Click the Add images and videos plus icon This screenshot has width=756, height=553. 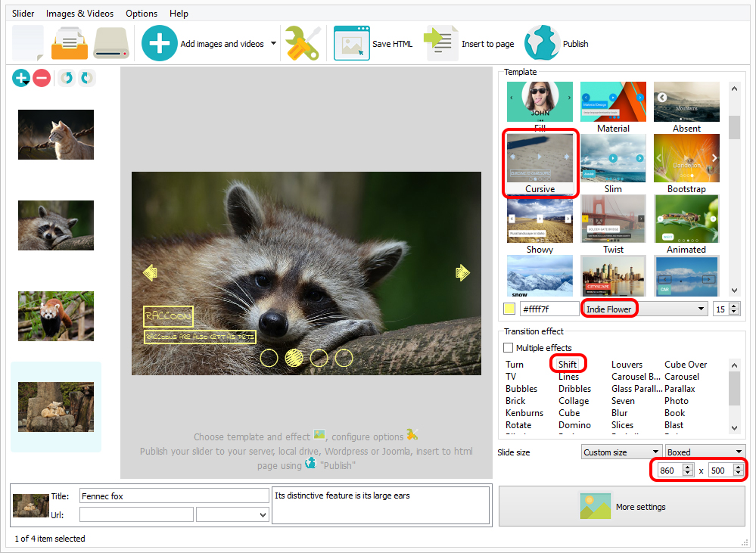pyautogui.click(x=159, y=43)
